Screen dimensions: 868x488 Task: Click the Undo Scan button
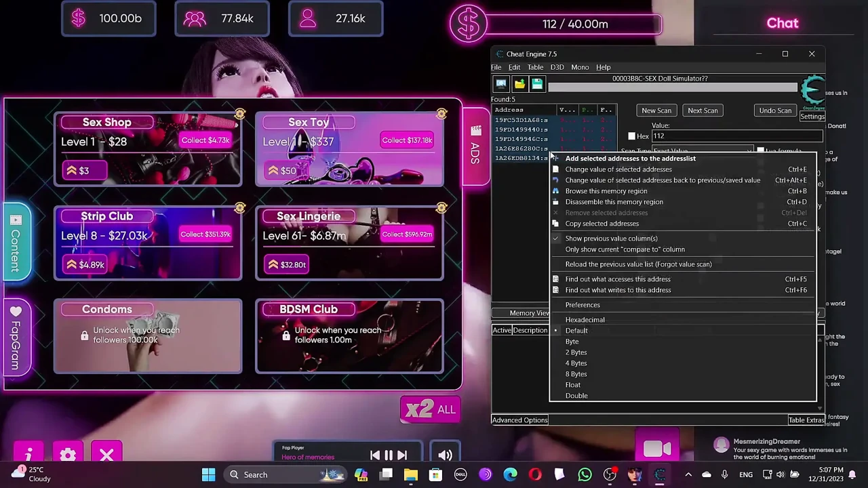[x=775, y=110]
